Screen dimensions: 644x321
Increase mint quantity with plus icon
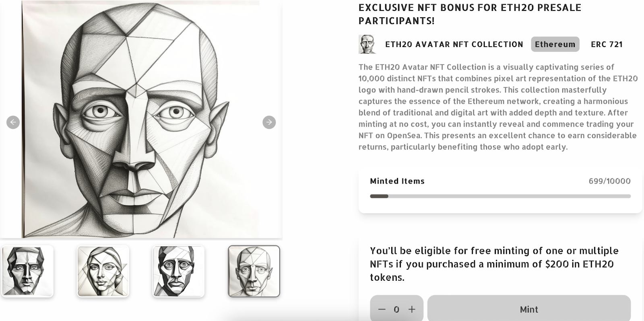pyautogui.click(x=412, y=309)
